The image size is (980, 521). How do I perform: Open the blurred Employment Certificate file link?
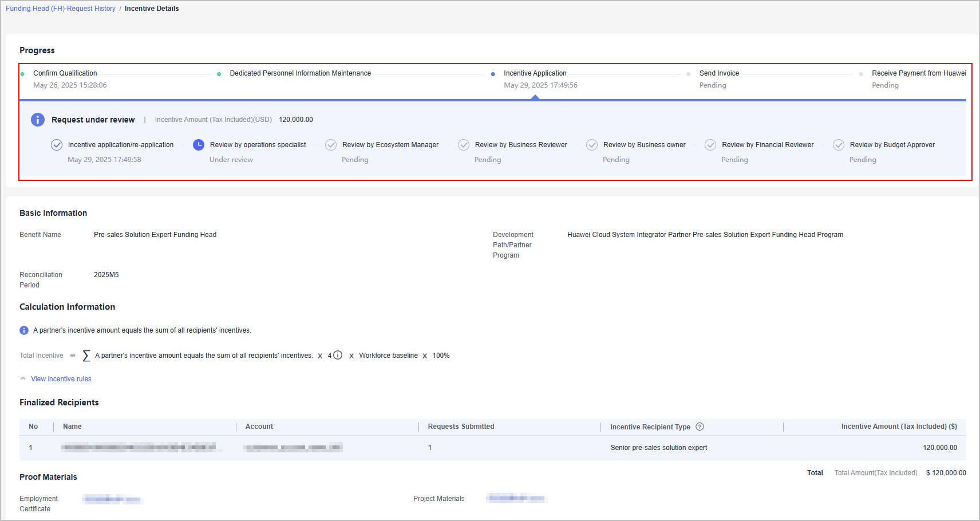point(112,499)
